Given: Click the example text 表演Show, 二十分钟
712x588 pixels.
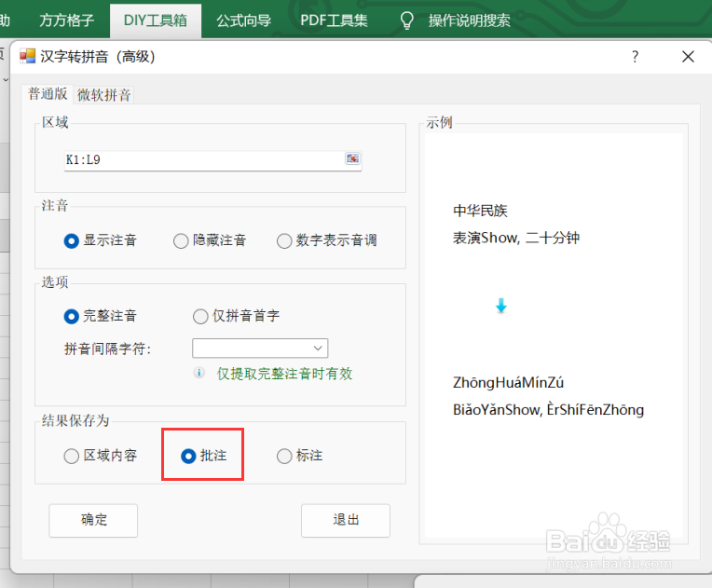Looking at the screenshot, I should tap(516, 238).
